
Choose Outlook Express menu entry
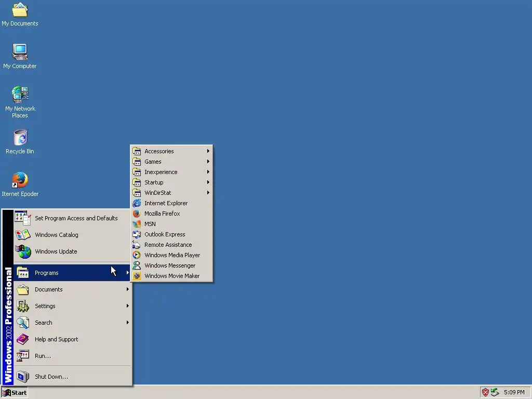click(x=171, y=234)
